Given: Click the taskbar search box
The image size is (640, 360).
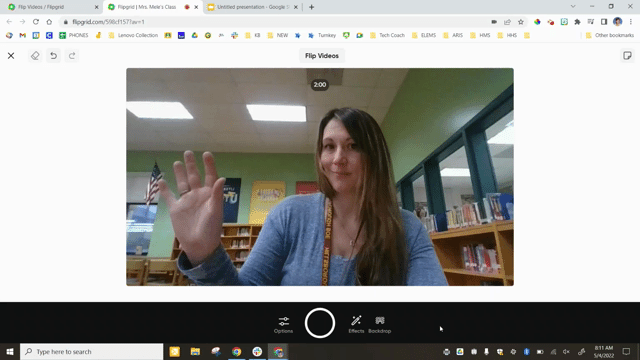Looking at the screenshot, I should point(91,351).
